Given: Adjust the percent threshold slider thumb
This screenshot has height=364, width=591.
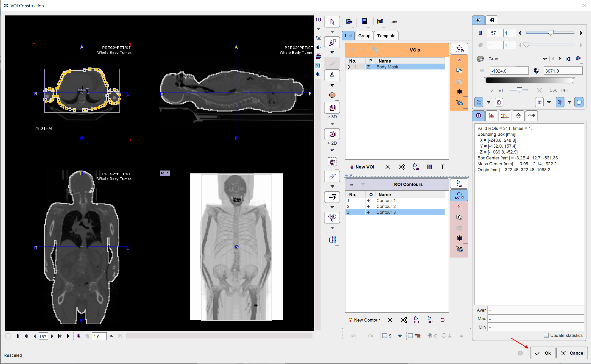Looking at the screenshot, I should click(519, 90).
